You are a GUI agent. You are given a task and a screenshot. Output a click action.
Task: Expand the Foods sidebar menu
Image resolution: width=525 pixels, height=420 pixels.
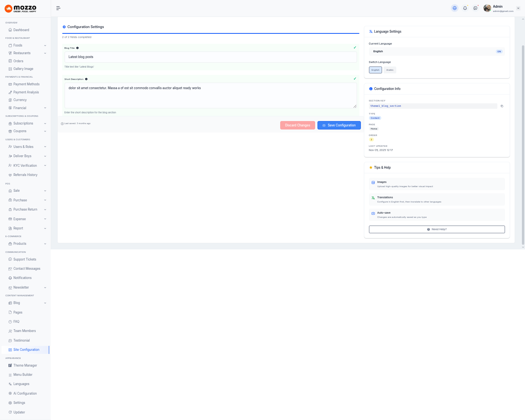pyautogui.click(x=25, y=45)
